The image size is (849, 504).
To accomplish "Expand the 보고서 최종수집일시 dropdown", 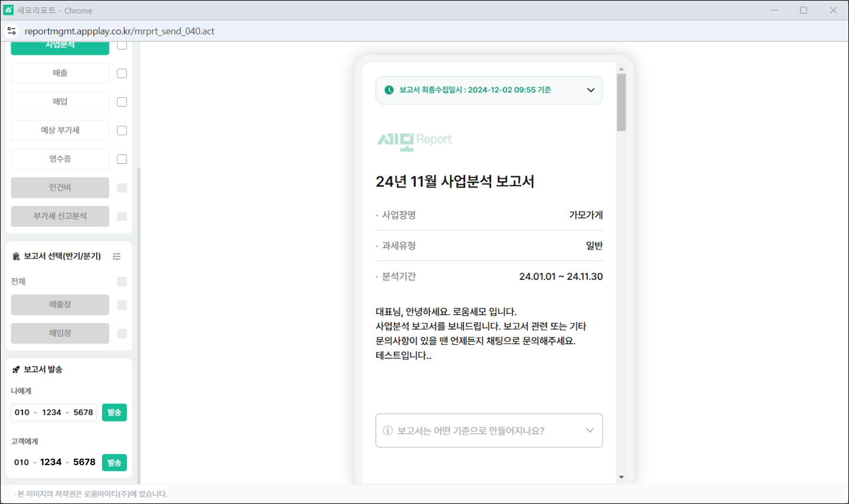I will [591, 90].
